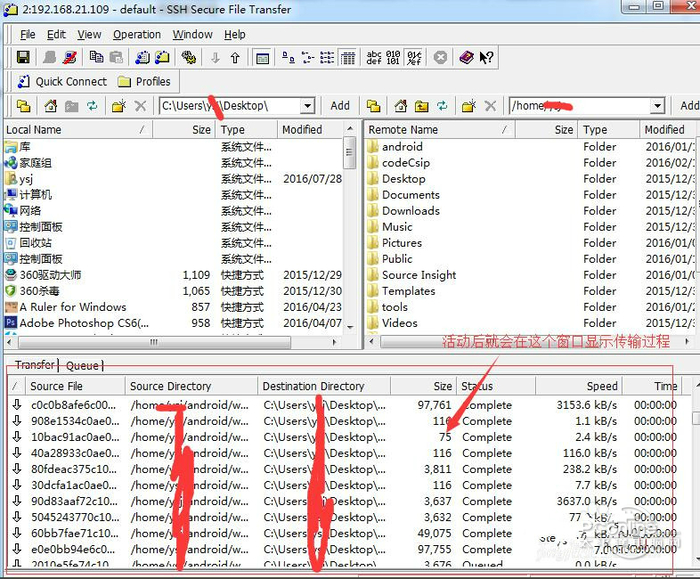This screenshot has width=700, height=579.
Task: Click the help book icon in the toolbar
Action: (466, 58)
